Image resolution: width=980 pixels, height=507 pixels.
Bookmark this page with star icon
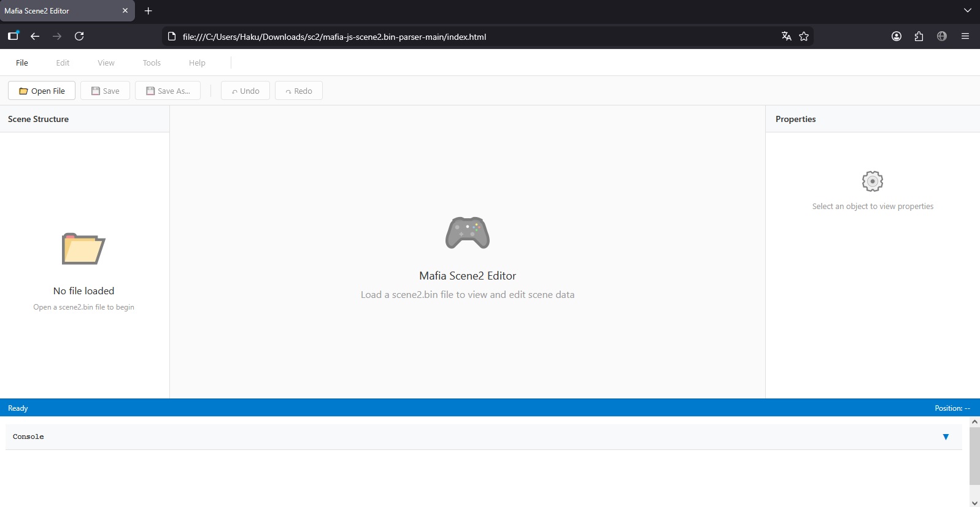pyautogui.click(x=804, y=36)
